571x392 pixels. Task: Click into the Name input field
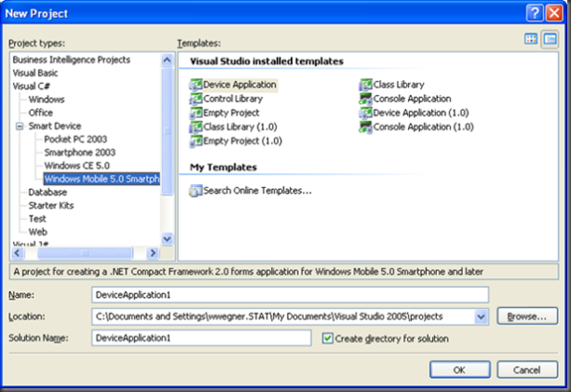290,295
